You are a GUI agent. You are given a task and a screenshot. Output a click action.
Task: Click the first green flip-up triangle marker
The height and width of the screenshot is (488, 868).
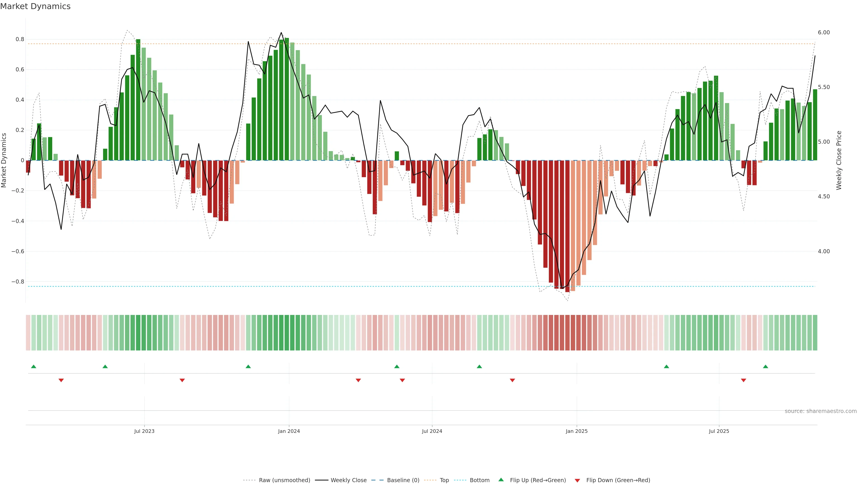point(33,366)
